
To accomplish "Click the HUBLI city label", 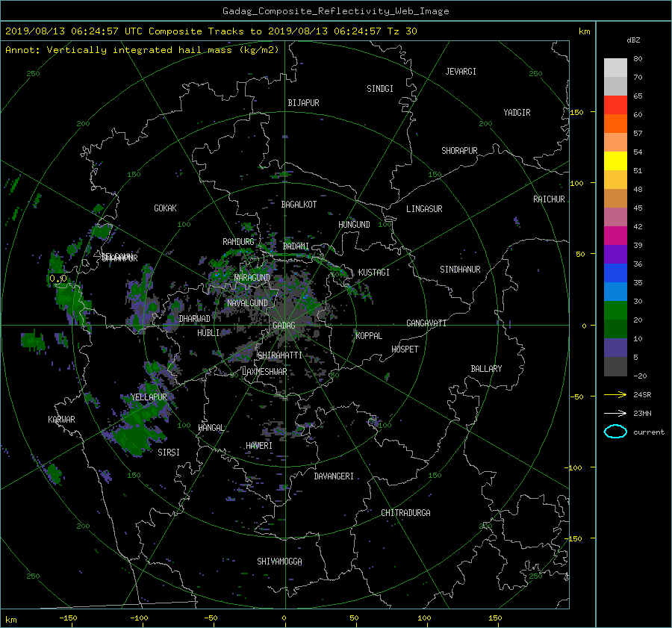I will coord(208,333).
